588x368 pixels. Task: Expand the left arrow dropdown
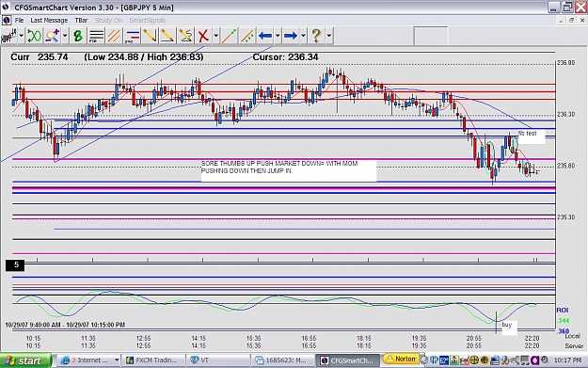(278, 36)
